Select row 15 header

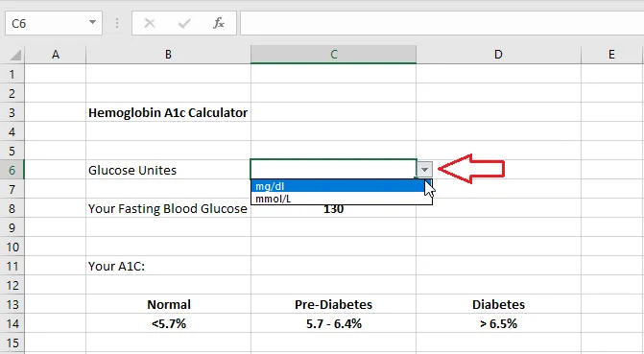pos(12,342)
